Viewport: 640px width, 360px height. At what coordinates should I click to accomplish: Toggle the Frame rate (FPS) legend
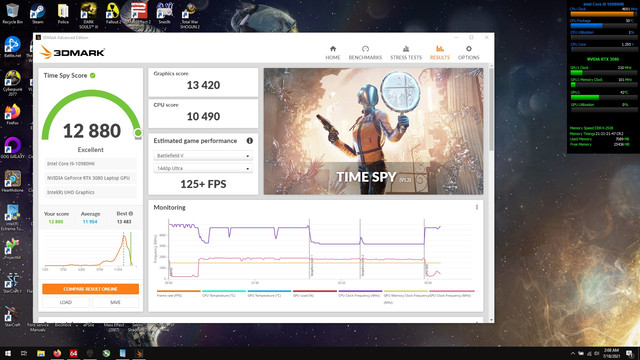pos(178,293)
